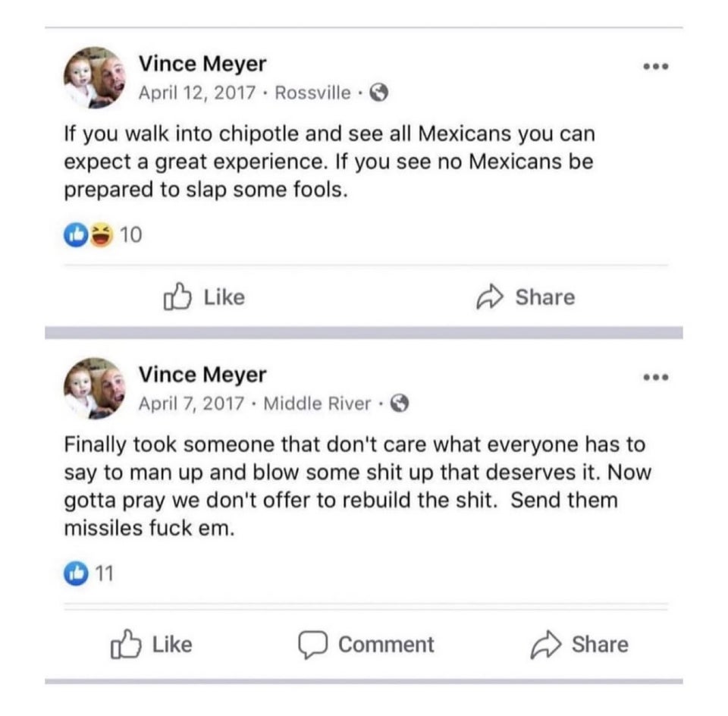
Task: Open the Rossville location link
Action: click(x=312, y=93)
